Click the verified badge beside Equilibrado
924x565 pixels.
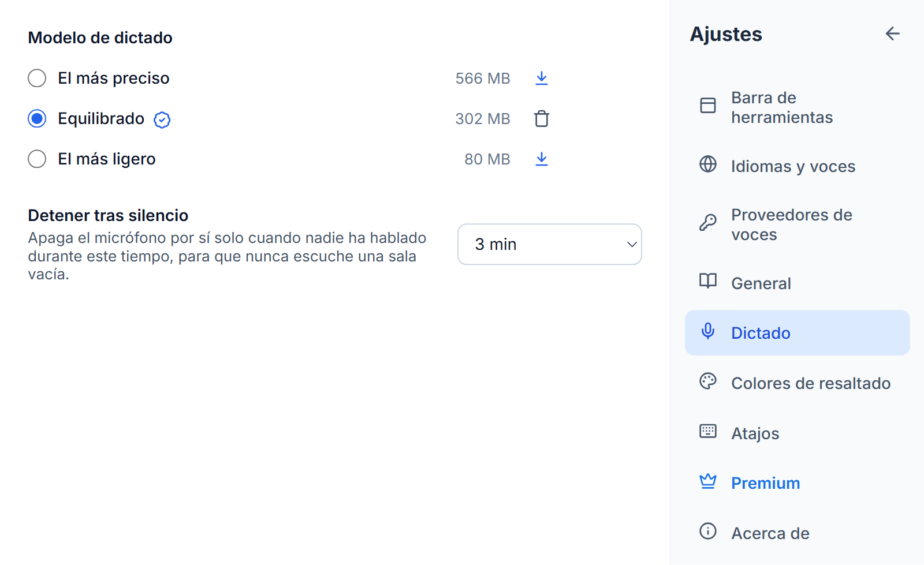point(162,119)
